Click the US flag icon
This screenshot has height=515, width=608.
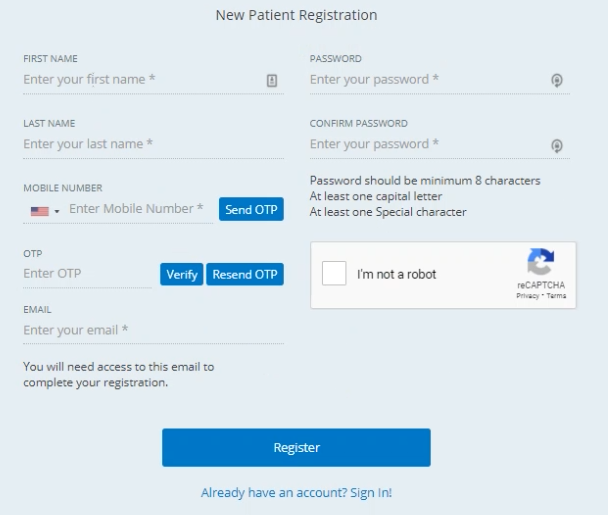point(40,211)
